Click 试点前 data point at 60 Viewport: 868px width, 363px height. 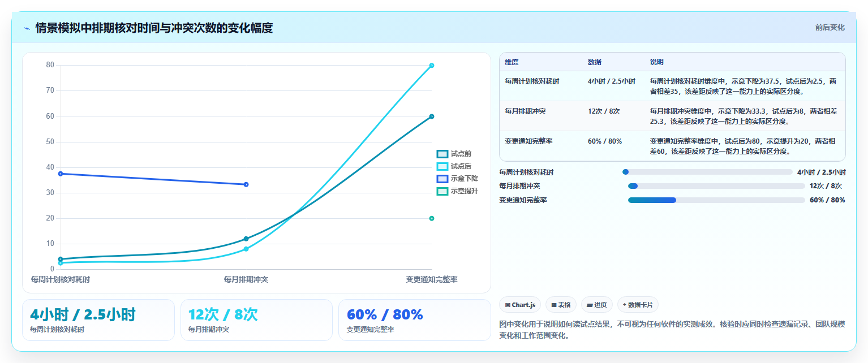click(x=432, y=116)
